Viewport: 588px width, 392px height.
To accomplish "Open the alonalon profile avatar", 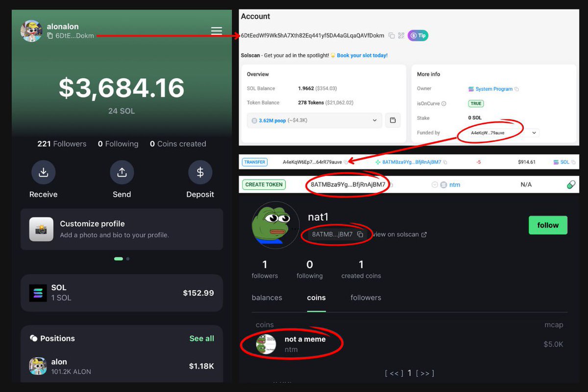I will click(31, 31).
